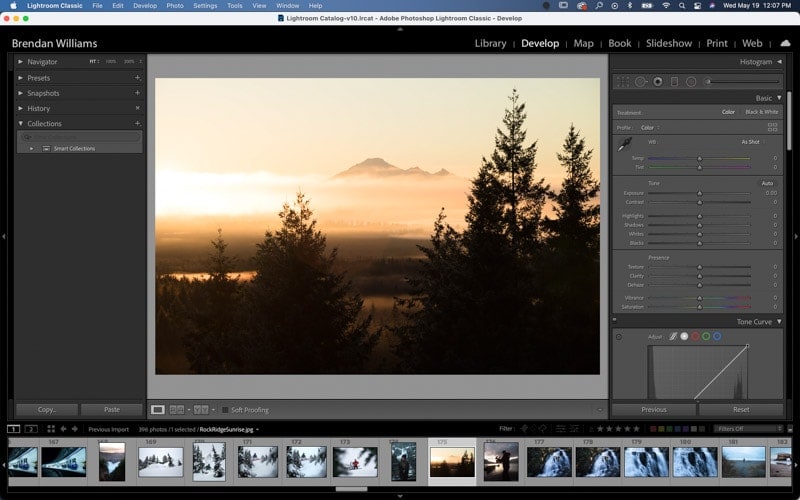Pick the White Balance eyedropper tool
This screenshot has height=500, width=800.
[x=624, y=144]
